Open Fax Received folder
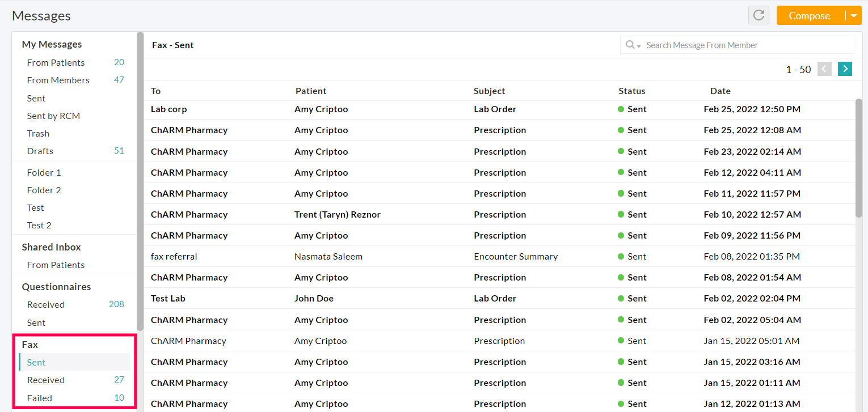The image size is (868, 412). pos(45,380)
